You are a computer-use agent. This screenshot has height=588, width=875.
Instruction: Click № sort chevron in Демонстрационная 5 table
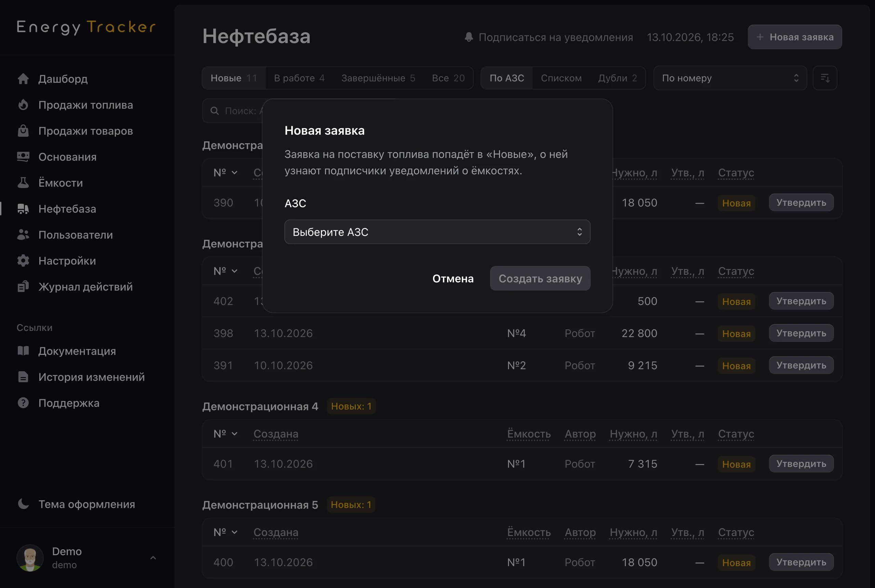click(x=235, y=532)
